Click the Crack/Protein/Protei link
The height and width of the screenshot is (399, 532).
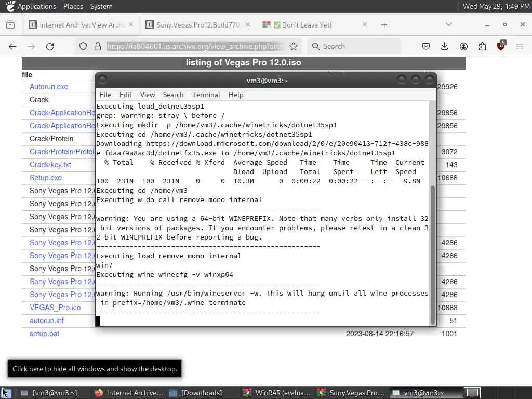[x=62, y=152]
